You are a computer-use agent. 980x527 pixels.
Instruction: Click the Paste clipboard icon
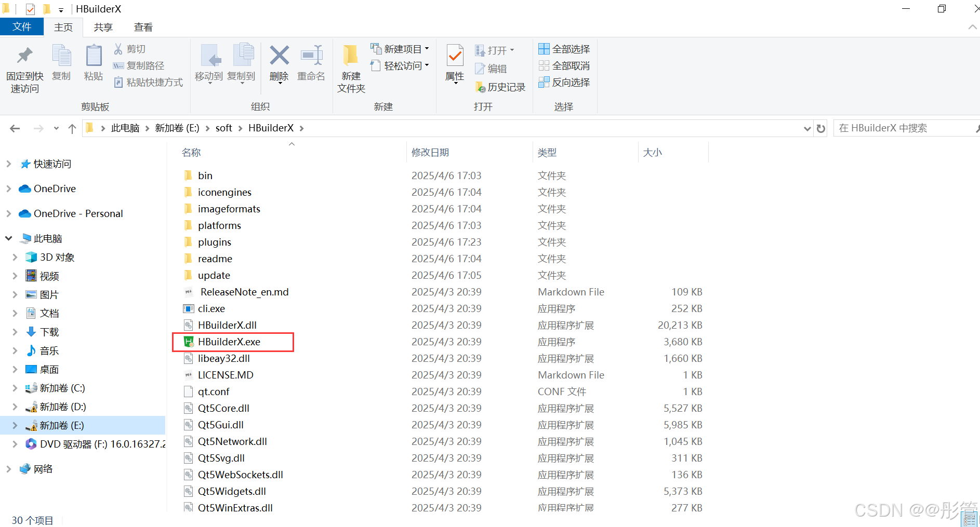pyautogui.click(x=94, y=62)
